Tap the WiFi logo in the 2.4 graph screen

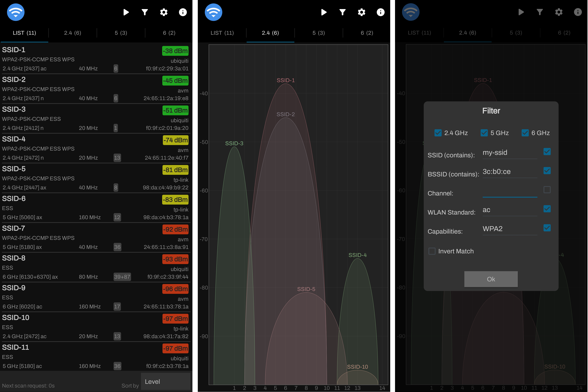[x=213, y=12]
